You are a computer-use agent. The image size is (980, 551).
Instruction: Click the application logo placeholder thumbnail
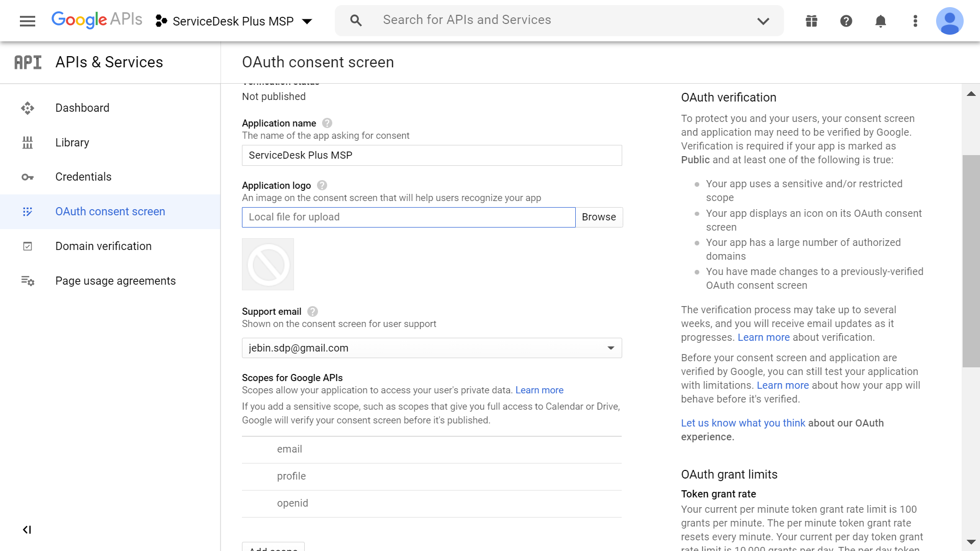tap(268, 264)
